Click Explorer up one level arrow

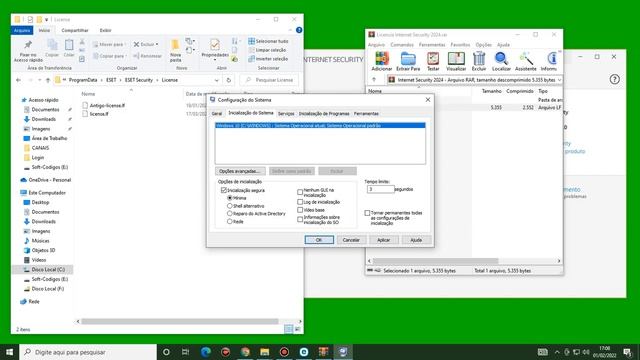(x=48, y=80)
